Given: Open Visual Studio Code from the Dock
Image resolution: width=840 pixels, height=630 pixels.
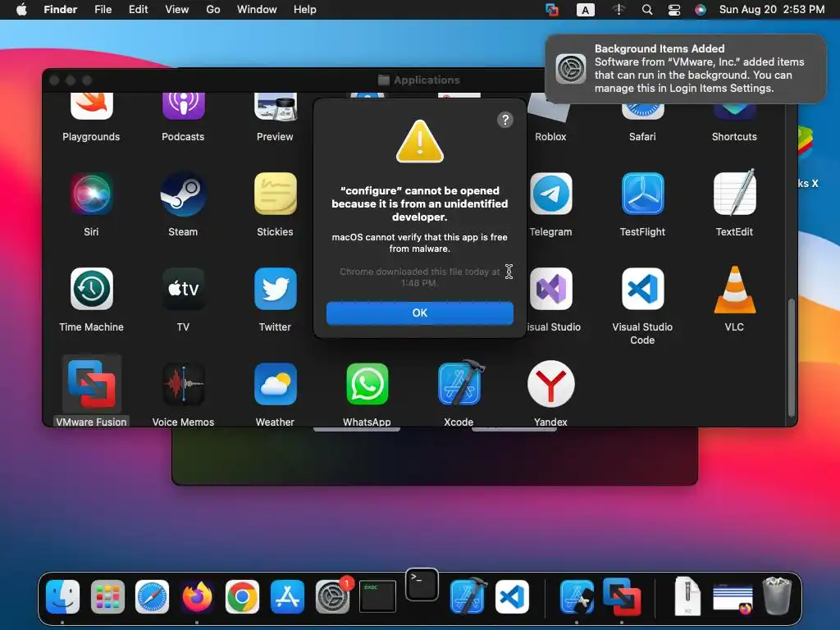Looking at the screenshot, I should 512,596.
